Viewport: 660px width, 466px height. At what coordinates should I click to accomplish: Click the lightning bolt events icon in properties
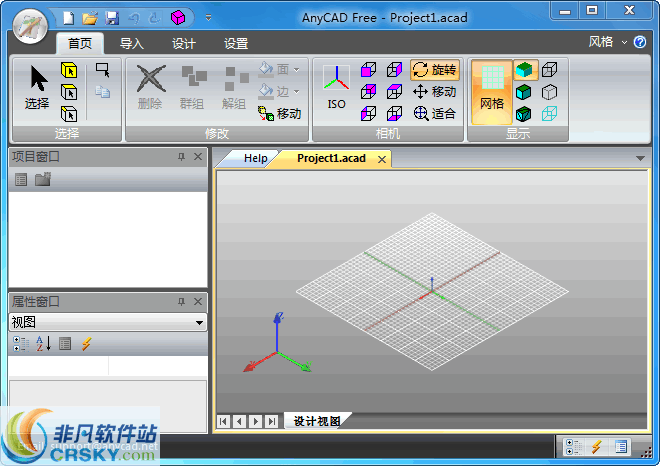pyautogui.click(x=87, y=343)
